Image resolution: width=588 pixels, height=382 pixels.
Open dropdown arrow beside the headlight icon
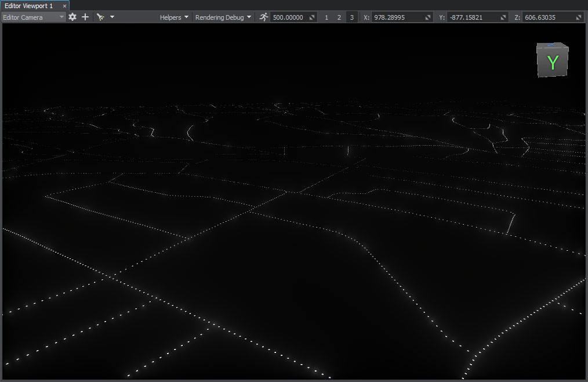coord(112,17)
